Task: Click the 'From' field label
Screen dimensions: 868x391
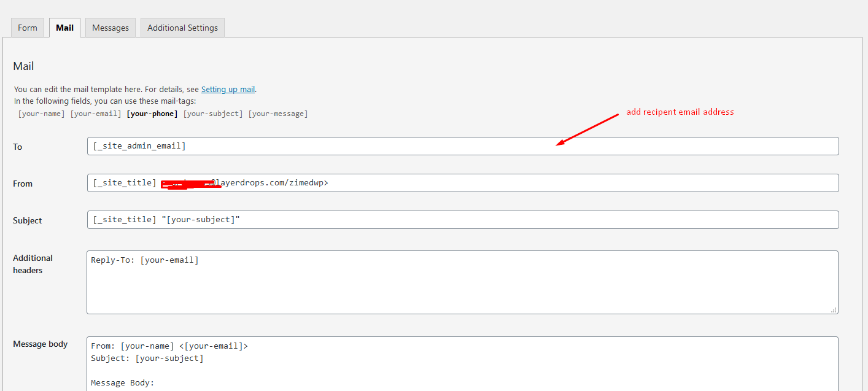Action: coord(23,184)
